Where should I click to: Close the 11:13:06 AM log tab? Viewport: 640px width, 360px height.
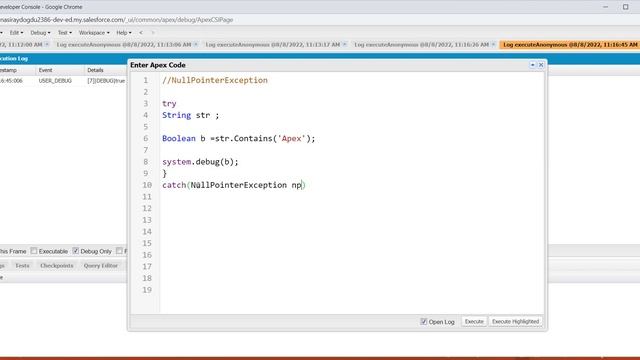[196, 44]
